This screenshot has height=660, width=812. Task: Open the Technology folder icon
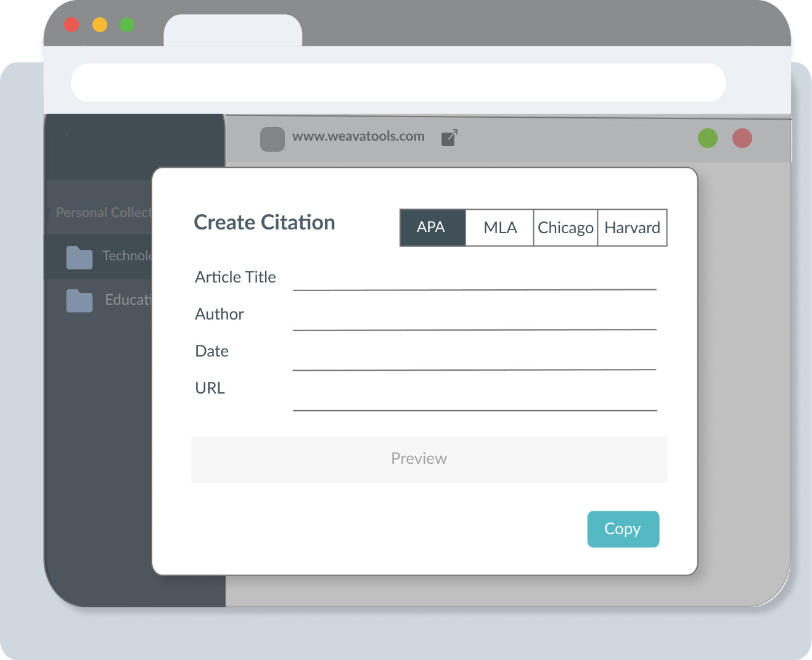[x=80, y=257]
